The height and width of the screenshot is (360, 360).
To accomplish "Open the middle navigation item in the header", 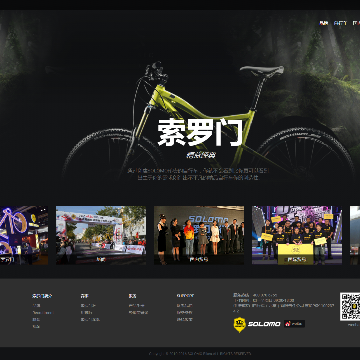I will (340, 23).
